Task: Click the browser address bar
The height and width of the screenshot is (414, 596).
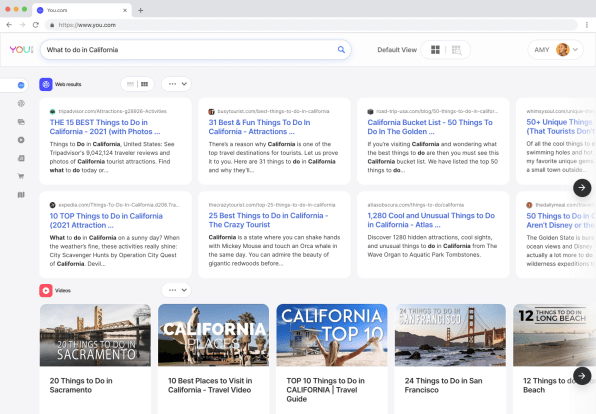Action: click(311, 25)
